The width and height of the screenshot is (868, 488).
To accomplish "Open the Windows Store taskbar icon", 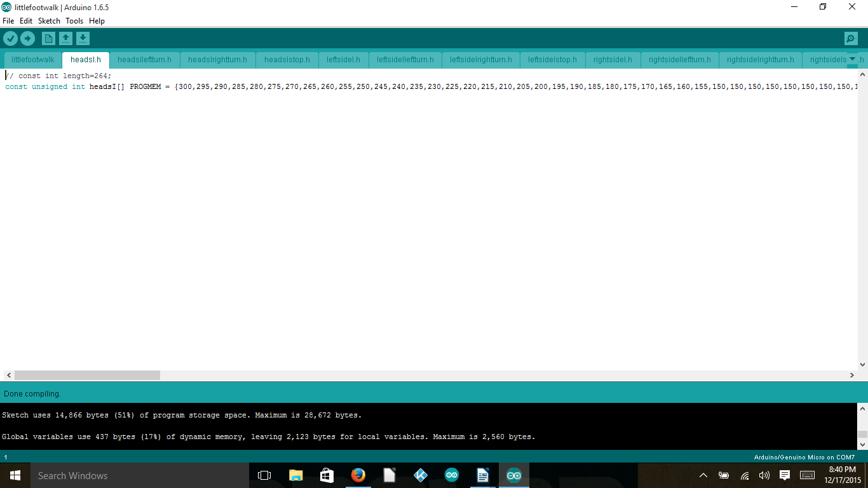I will tap(327, 475).
